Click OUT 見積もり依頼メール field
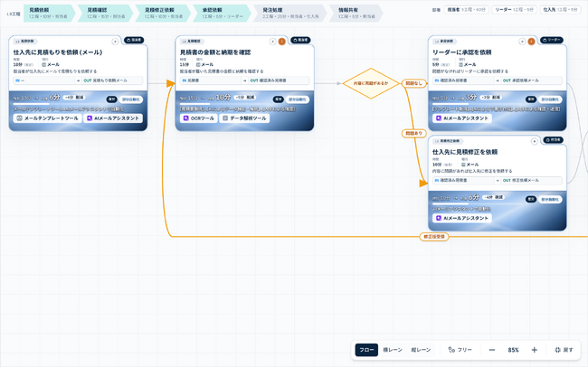The height and width of the screenshot is (368, 588). [112, 80]
